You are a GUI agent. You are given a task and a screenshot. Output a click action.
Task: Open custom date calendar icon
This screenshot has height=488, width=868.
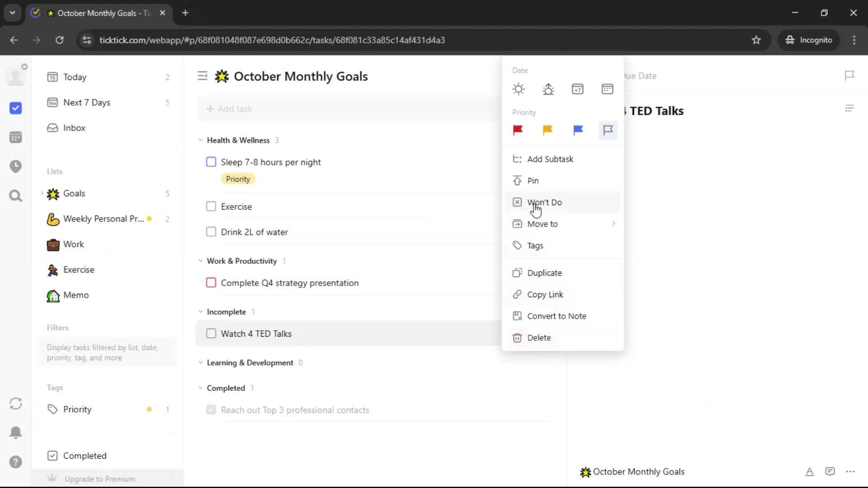tap(607, 89)
